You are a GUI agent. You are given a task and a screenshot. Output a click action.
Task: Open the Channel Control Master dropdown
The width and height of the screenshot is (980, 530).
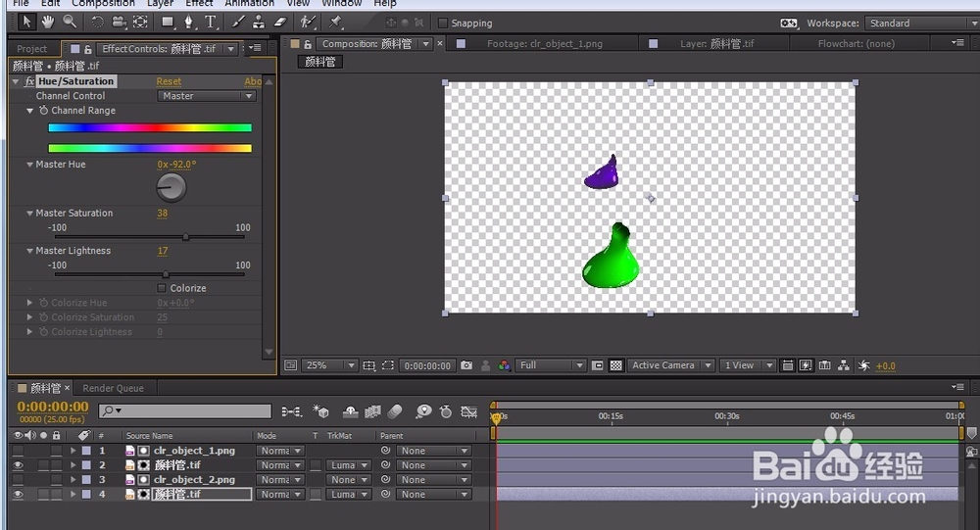coord(207,96)
